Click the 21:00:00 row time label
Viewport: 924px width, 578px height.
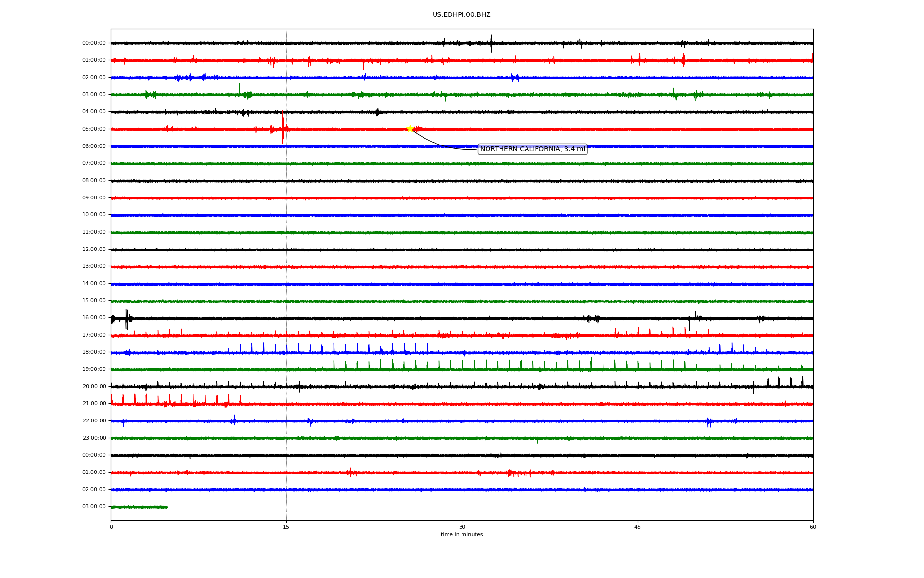(94, 404)
